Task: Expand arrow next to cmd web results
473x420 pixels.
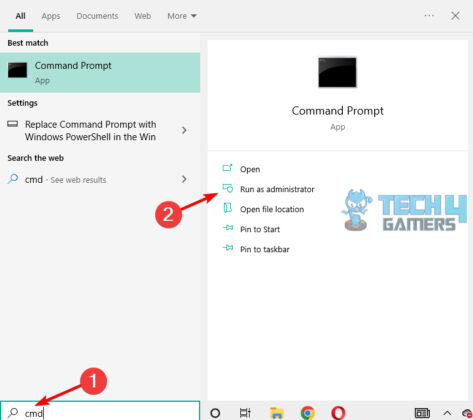Action: click(184, 179)
